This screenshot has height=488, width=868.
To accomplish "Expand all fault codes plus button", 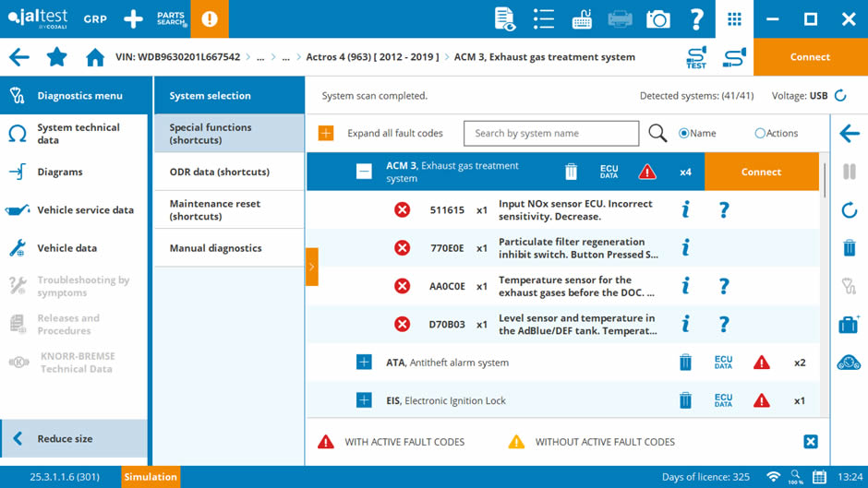I will click(x=326, y=134).
